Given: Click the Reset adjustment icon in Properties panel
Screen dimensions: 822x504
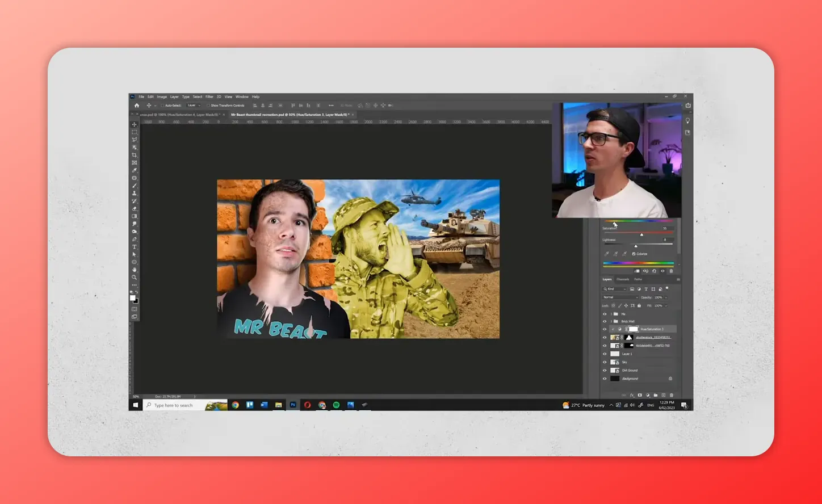Looking at the screenshot, I should (654, 271).
